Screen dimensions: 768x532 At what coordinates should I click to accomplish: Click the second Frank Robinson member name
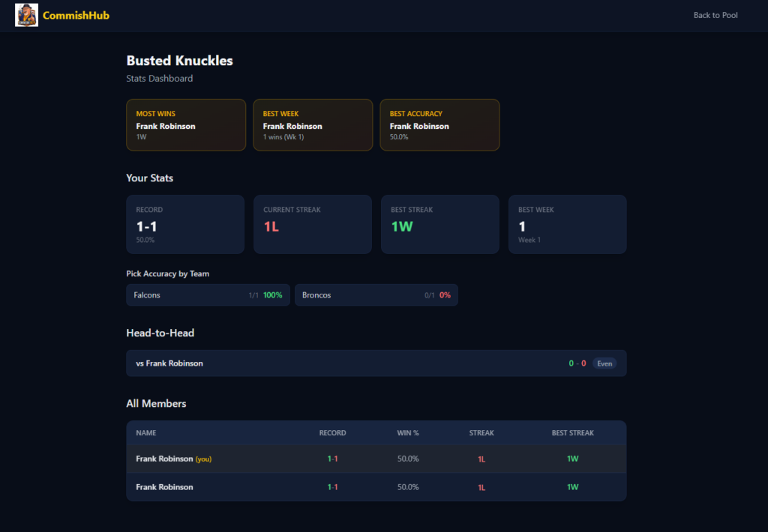[164, 487]
